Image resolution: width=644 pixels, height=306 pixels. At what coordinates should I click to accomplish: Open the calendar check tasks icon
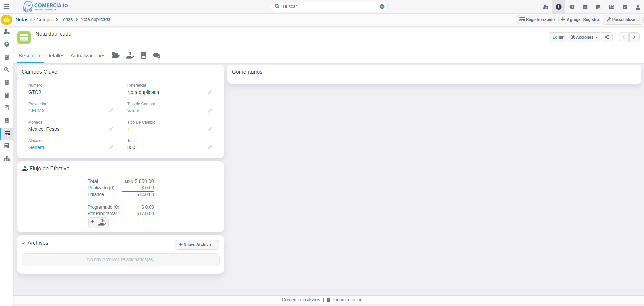click(585, 7)
